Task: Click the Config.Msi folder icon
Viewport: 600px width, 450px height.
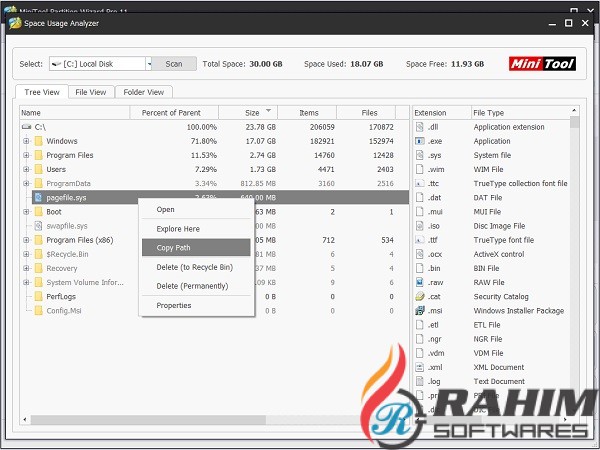Action: click(38, 311)
